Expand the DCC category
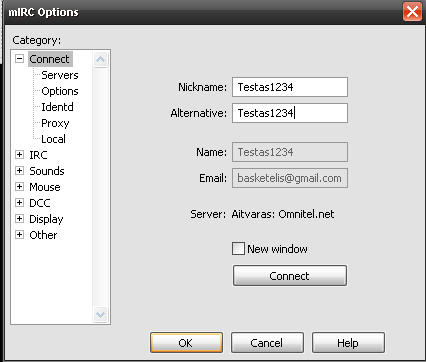This screenshot has width=426, height=362. 20,203
